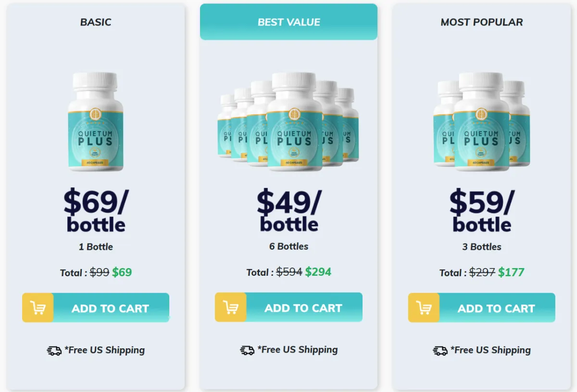Click the shipping truck icon under Best Value
This screenshot has width=577, height=392.
click(x=247, y=350)
